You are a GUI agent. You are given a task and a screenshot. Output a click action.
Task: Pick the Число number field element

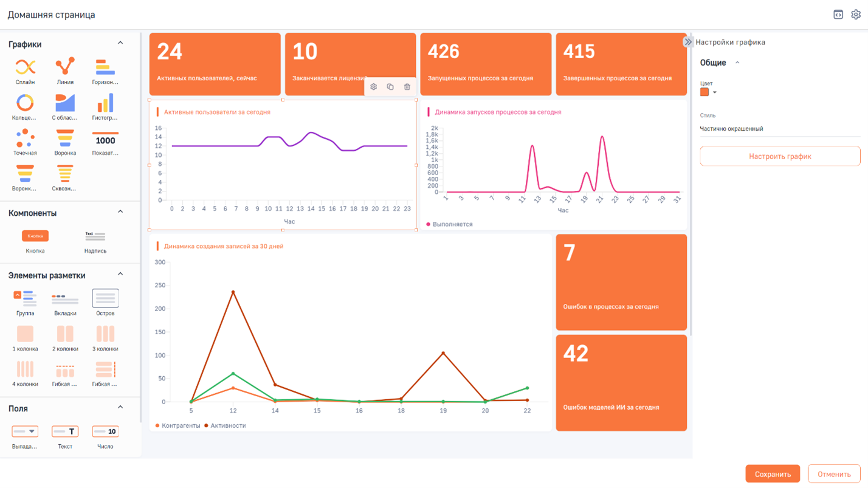click(105, 437)
